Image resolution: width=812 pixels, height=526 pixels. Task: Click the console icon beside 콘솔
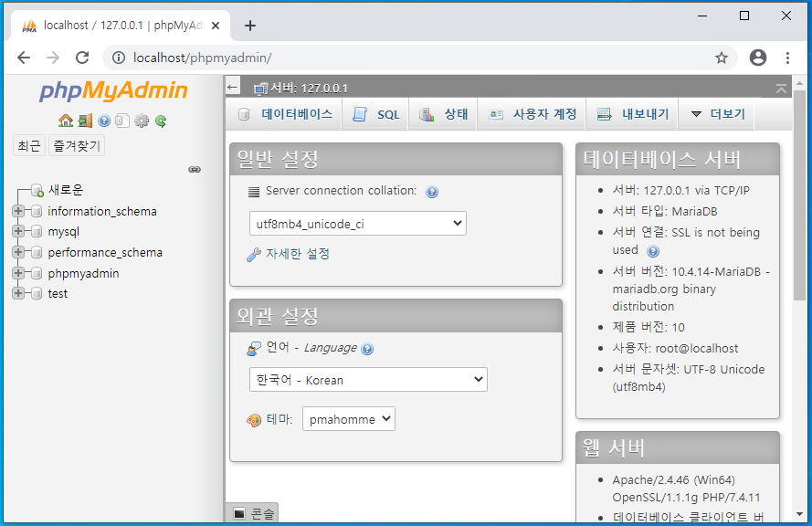pyautogui.click(x=239, y=513)
